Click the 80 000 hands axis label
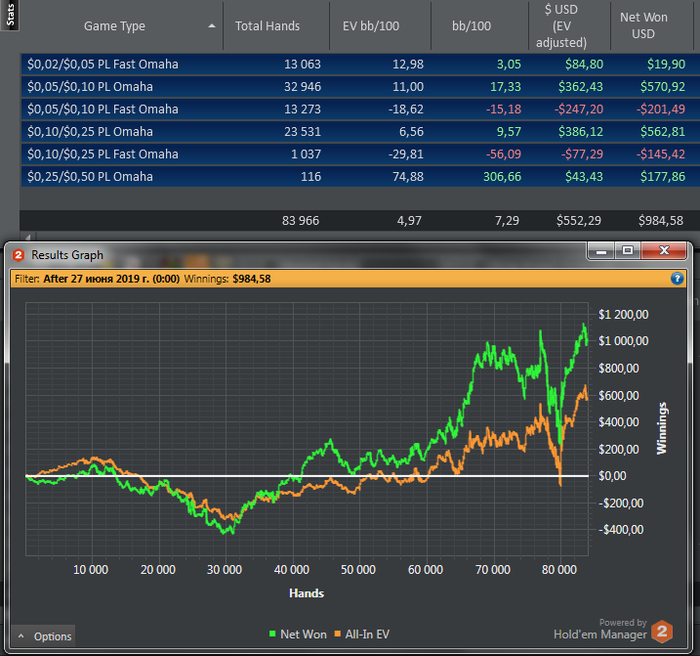The height and width of the screenshot is (656, 700). click(x=559, y=569)
